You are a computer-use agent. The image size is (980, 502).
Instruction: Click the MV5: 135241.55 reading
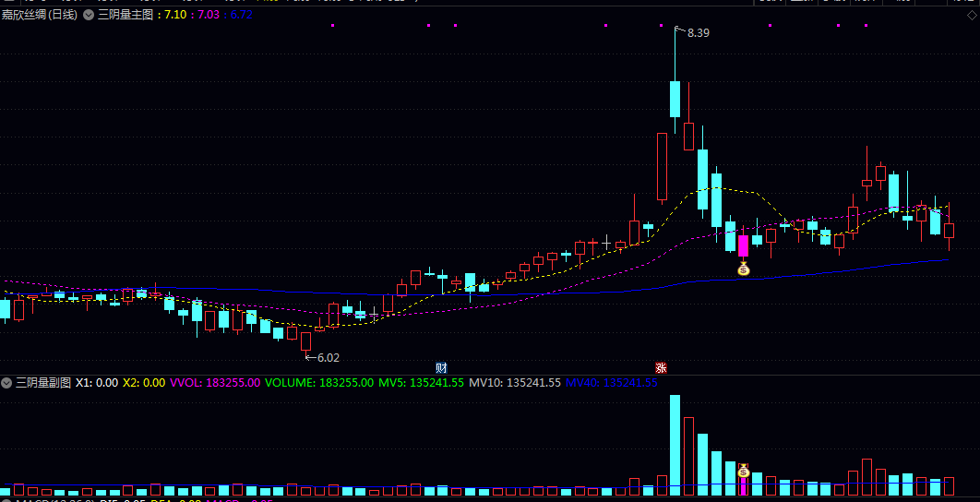(x=421, y=383)
